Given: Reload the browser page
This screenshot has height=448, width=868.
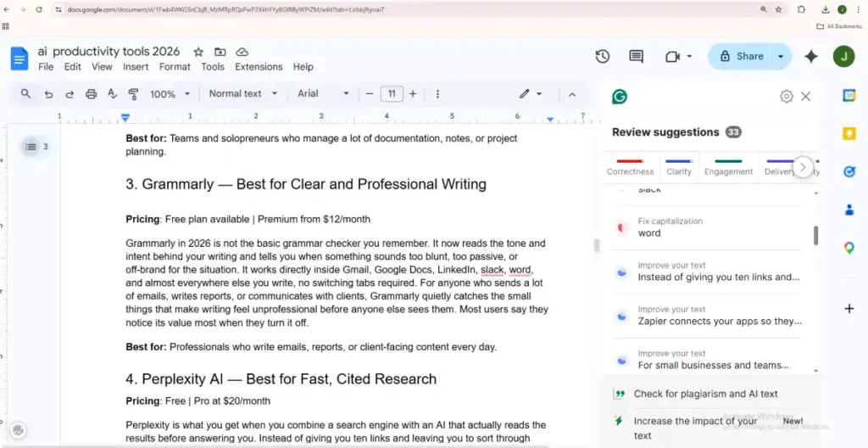Looking at the screenshot, I should click(39, 9).
